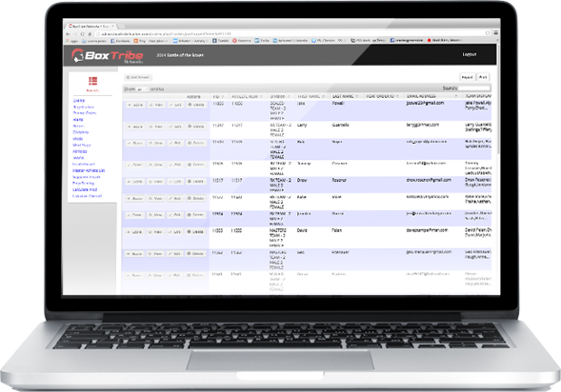Click View button in David row
The width and height of the screenshot is (561, 392).
tap(156, 232)
